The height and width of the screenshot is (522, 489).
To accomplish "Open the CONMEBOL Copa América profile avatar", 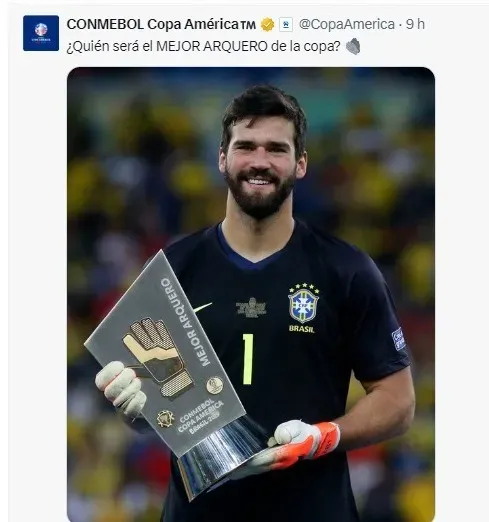I will [x=41, y=33].
